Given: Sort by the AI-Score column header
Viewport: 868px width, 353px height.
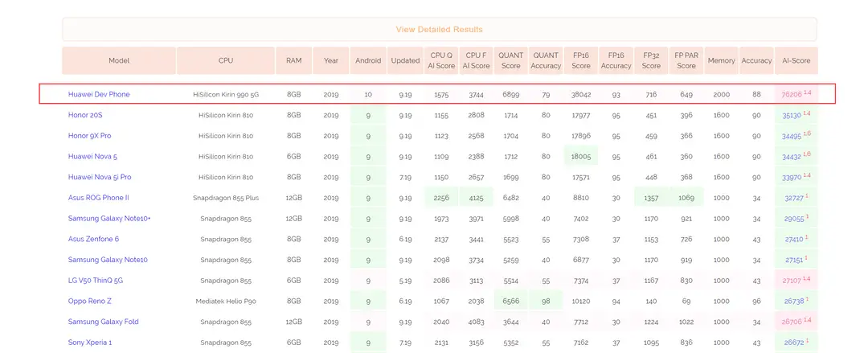Looking at the screenshot, I should [x=796, y=60].
